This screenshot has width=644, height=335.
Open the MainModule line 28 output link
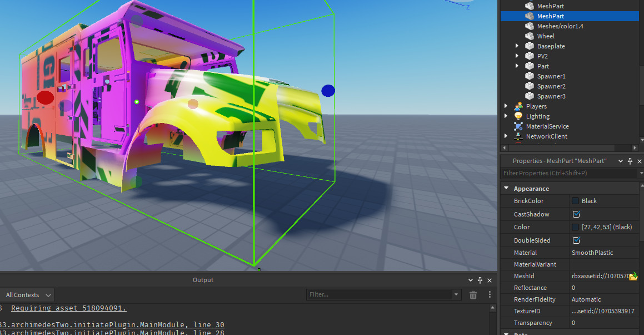tap(112, 332)
